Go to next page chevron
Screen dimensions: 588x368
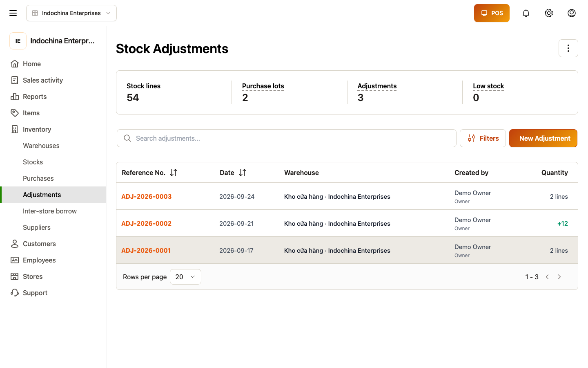pos(559,277)
